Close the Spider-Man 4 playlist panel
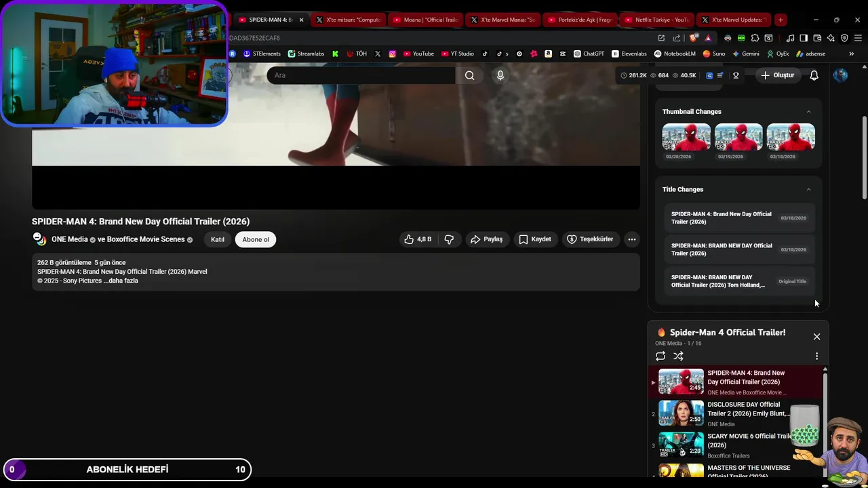 click(816, 337)
